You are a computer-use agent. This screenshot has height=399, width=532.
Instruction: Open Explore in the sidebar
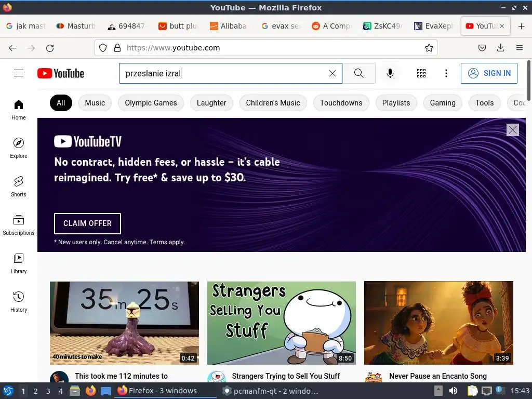(19, 148)
